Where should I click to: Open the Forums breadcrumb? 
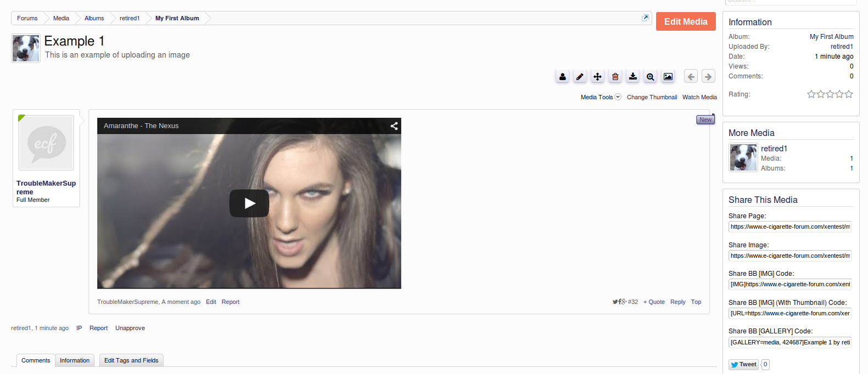coord(27,18)
